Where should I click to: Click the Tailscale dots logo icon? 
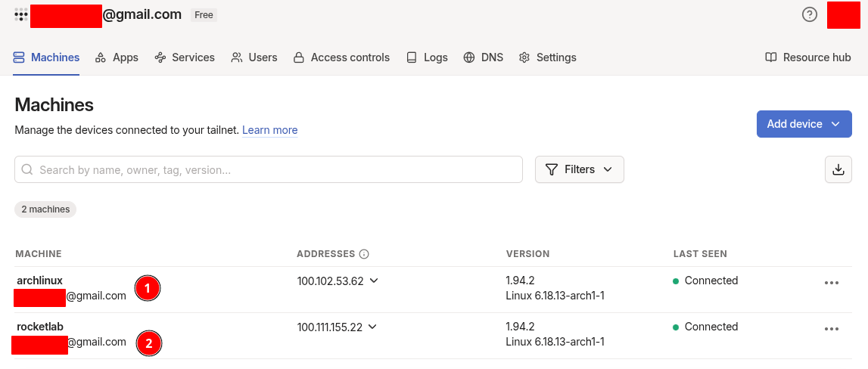coord(21,15)
